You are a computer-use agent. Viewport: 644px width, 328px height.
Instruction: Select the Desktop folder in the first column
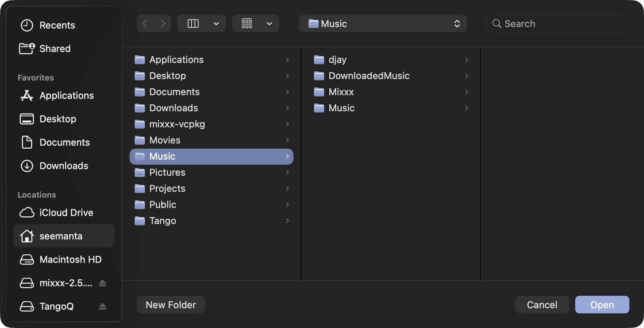click(x=211, y=76)
